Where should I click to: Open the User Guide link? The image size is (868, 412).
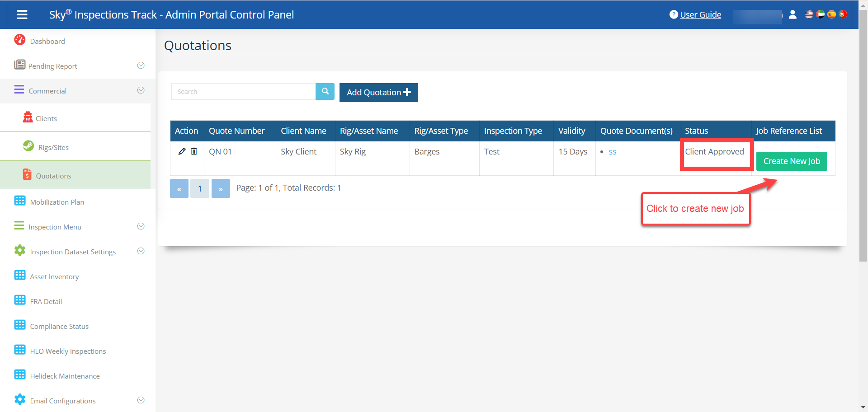[700, 14]
